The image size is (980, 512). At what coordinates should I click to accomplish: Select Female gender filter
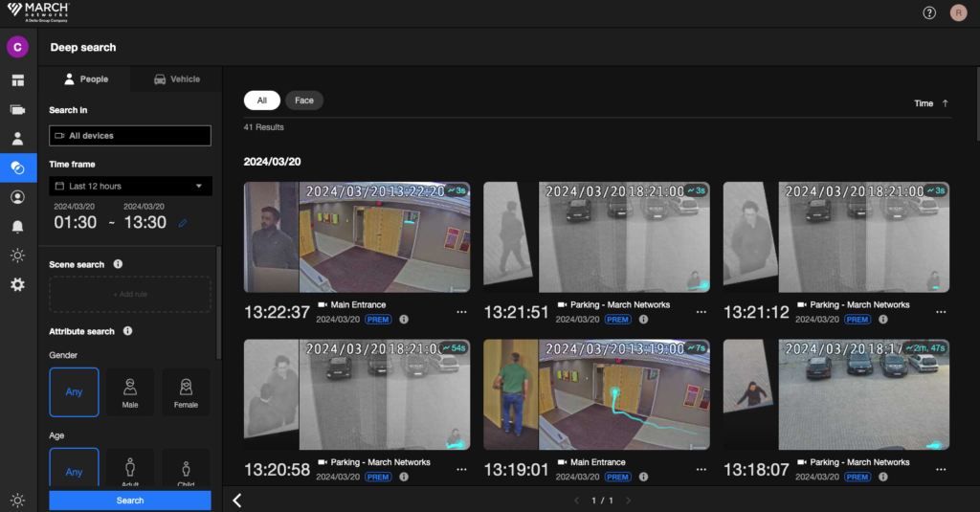coord(186,392)
